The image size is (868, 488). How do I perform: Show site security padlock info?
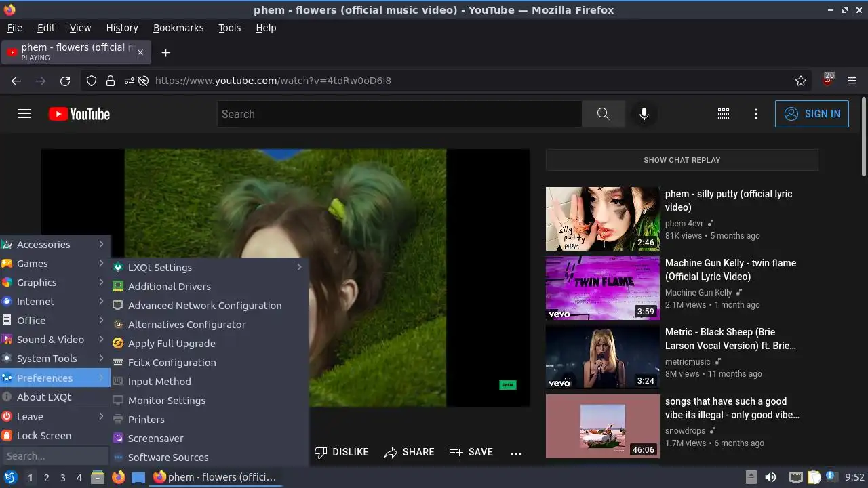[111, 81]
